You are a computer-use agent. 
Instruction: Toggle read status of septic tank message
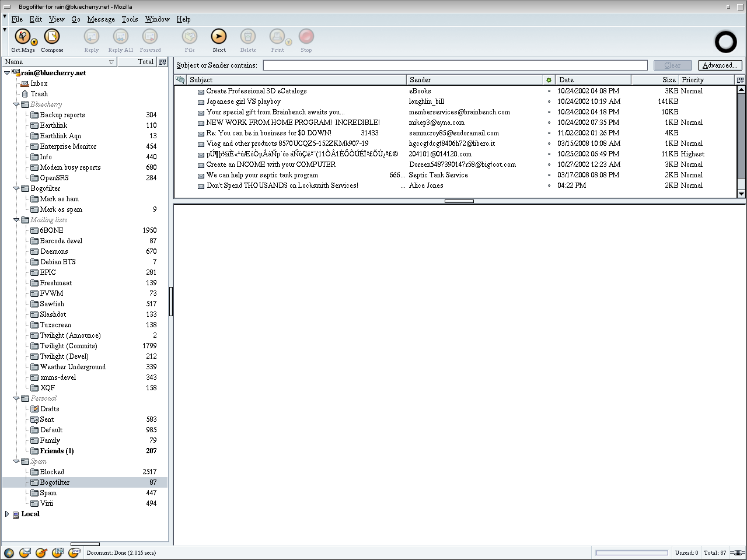point(549,175)
